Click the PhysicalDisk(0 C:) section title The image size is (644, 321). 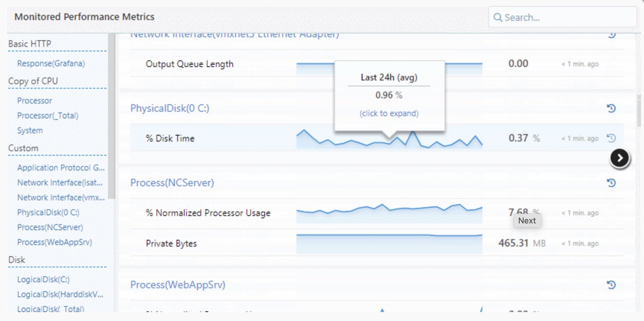click(x=170, y=108)
